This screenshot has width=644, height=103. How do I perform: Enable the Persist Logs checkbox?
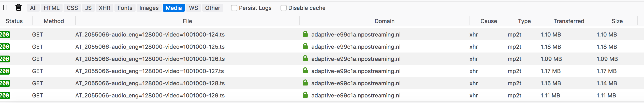(234, 8)
